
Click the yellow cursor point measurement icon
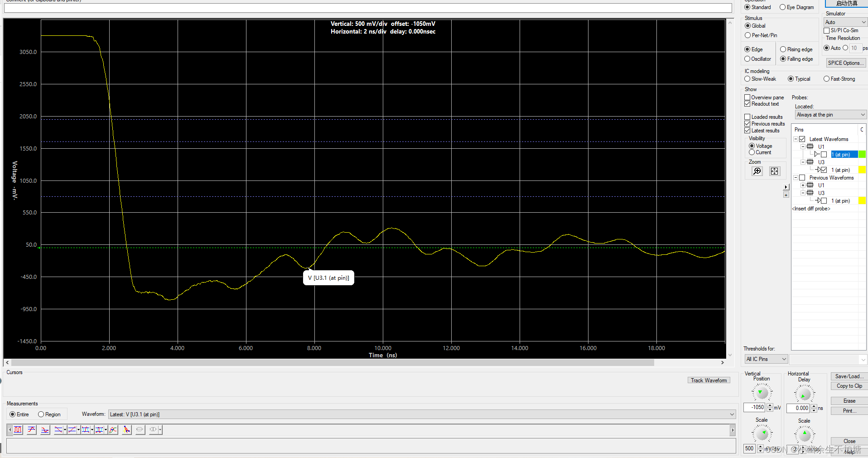[x=127, y=429]
